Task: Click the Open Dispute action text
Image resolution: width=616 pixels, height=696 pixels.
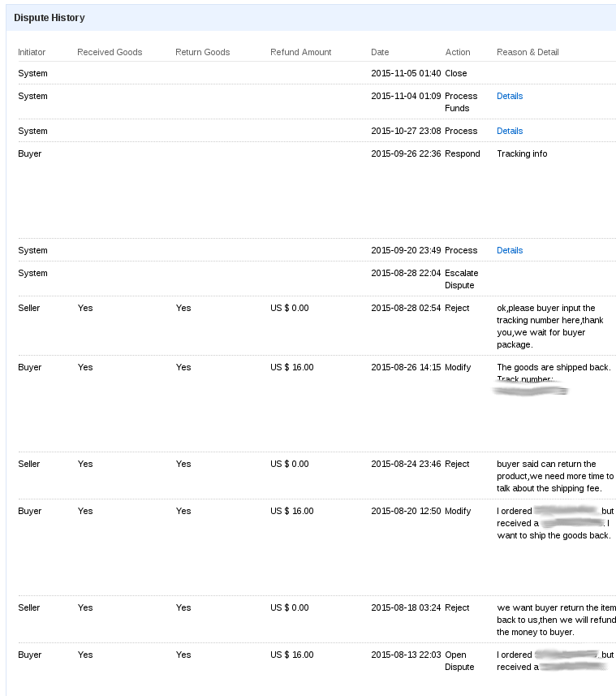Action: click(x=459, y=660)
